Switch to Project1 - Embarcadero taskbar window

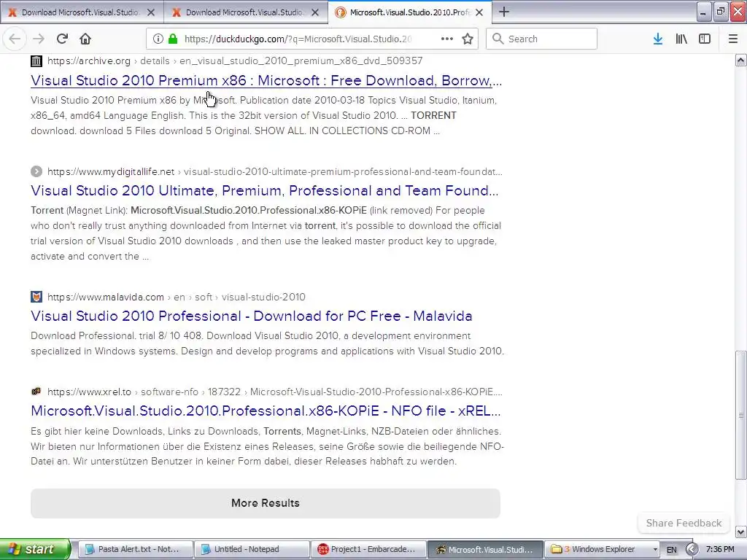coord(368,549)
